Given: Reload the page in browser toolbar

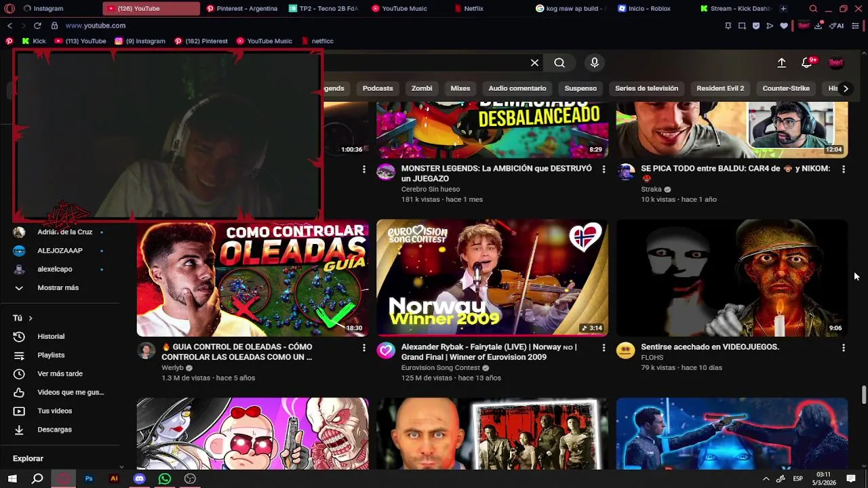Looking at the screenshot, I should (x=37, y=26).
